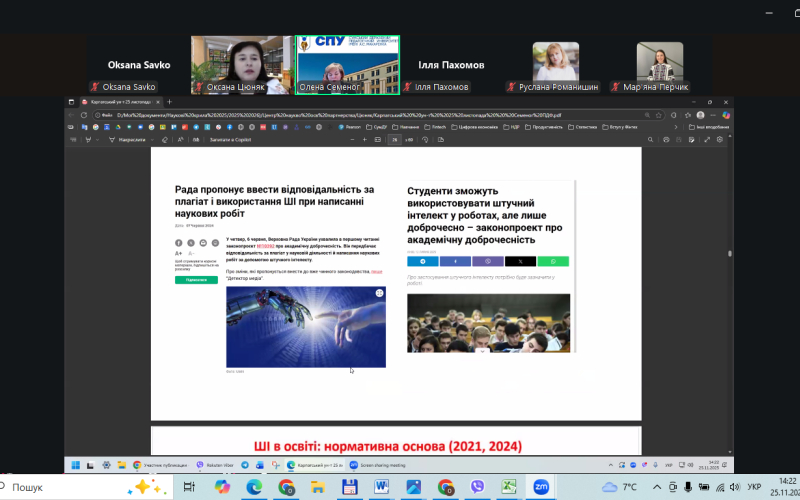Image resolution: width=800 pixels, height=500 pixels.
Task: Open the Zoom app in the taskbar
Action: 541,487
